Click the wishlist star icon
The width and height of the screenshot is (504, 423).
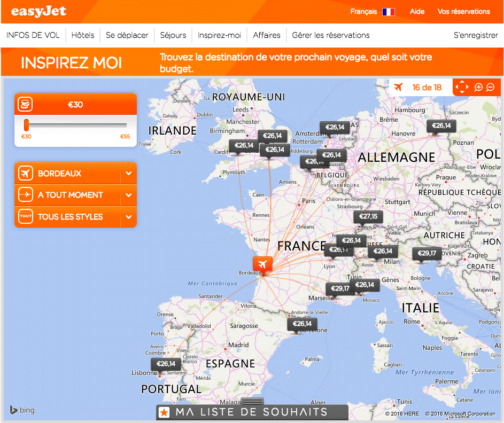tap(164, 412)
